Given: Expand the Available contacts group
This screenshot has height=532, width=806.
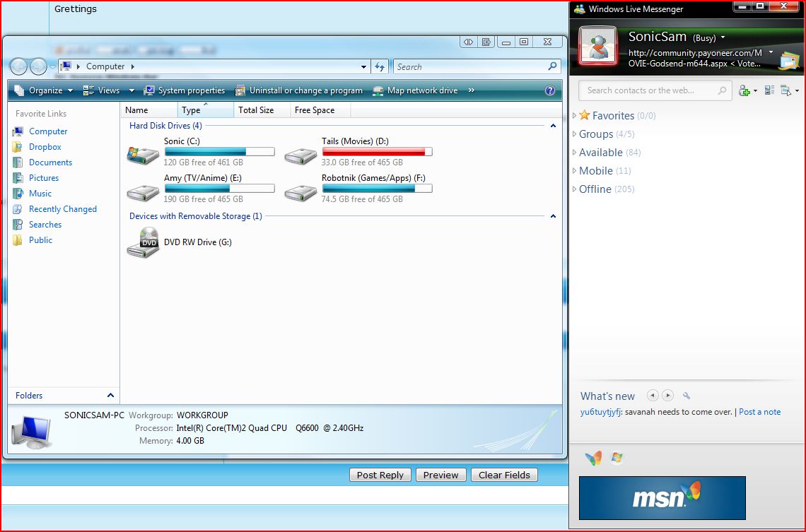Looking at the screenshot, I should click(x=574, y=153).
